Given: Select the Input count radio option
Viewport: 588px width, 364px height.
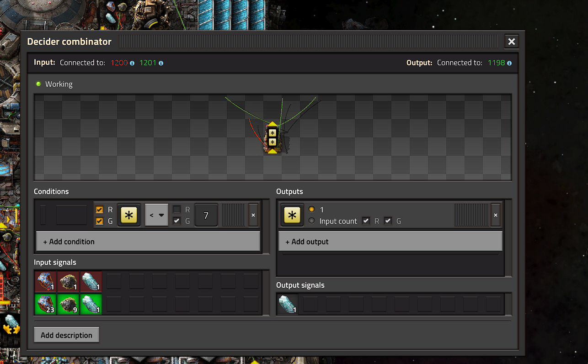Looking at the screenshot, I should point(312,221).
